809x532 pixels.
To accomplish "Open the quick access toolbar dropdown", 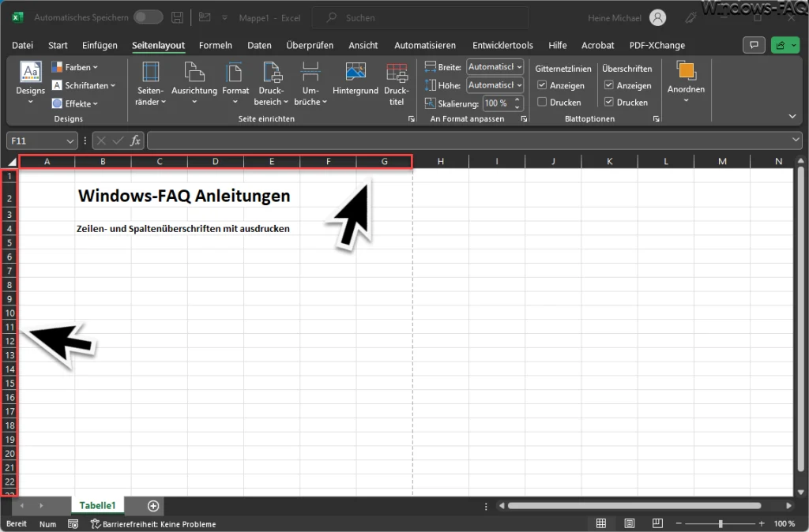I will tap(224, 18).
